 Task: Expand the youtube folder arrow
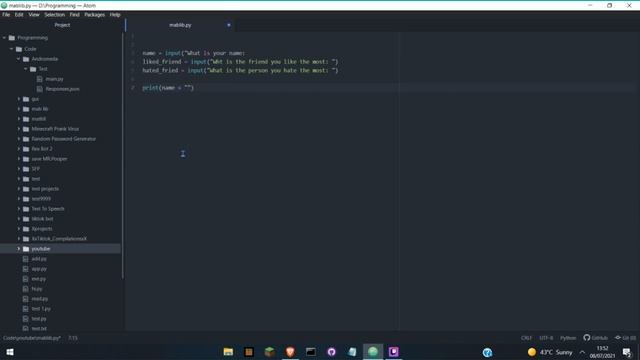[18, 249]
